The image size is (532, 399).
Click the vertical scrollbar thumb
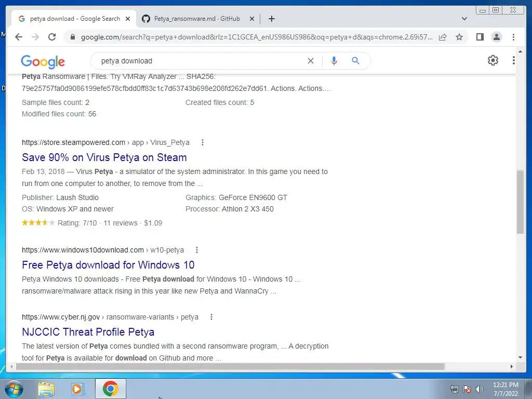(520, 202)
